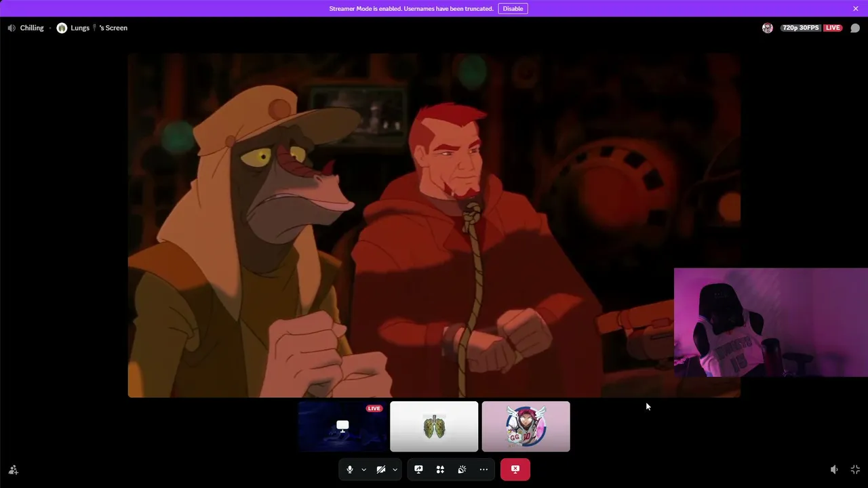Turn on the camera
The image size is (868, 488).
[381, 469]
